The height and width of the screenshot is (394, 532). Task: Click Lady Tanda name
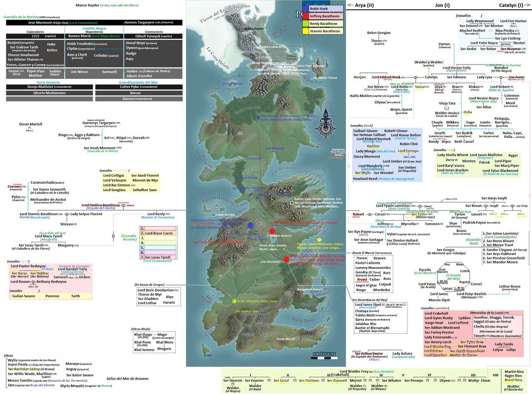point(503,344)
